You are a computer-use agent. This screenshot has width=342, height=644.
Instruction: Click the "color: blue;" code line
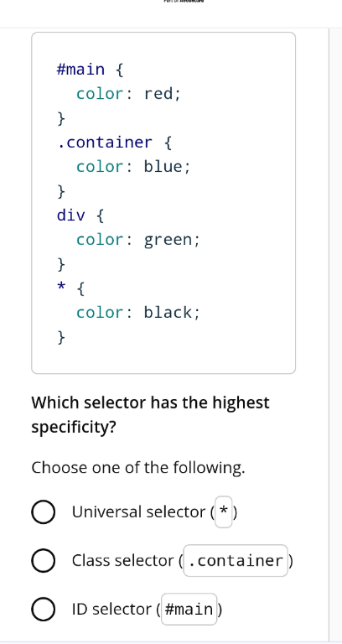133,167
